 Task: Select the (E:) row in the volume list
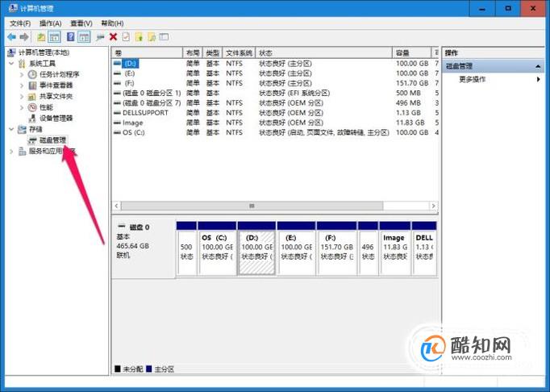tap(275, 73)
